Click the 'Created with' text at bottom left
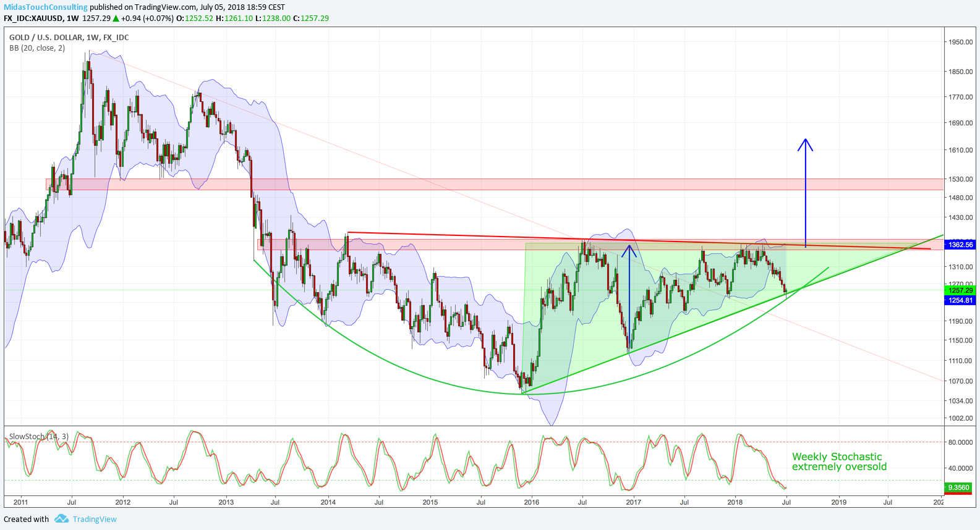The width and height of the screenshot is (980, 530). pyautogui.click(x=27, y=519)
